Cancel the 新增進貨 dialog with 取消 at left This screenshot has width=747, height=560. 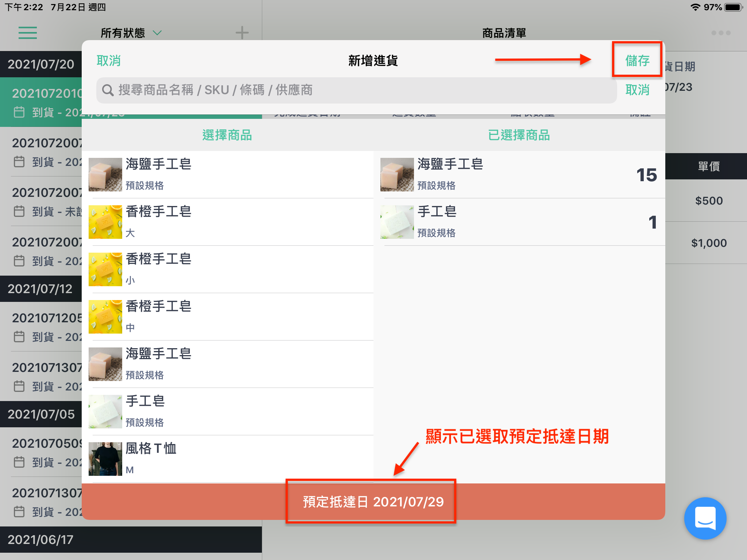click(109, 61)
